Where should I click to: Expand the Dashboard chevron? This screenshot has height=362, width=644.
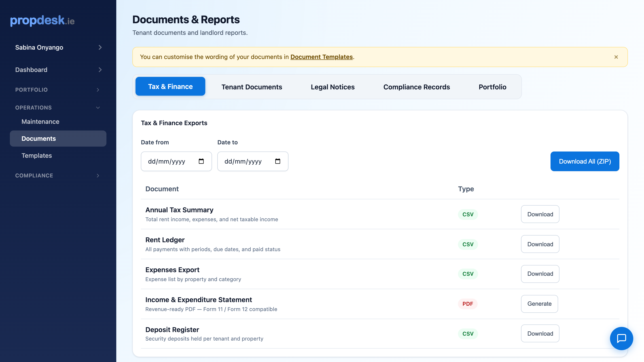point(100,70)
